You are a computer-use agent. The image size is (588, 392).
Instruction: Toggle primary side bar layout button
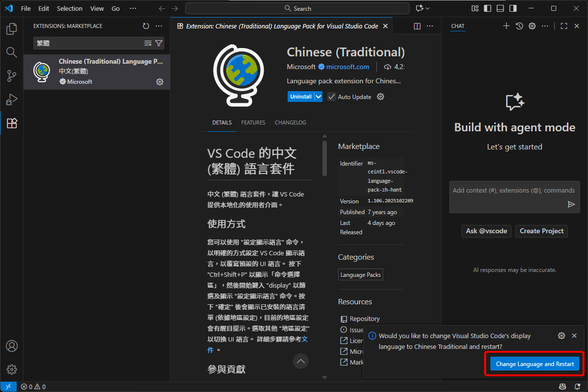click(488, 8)
